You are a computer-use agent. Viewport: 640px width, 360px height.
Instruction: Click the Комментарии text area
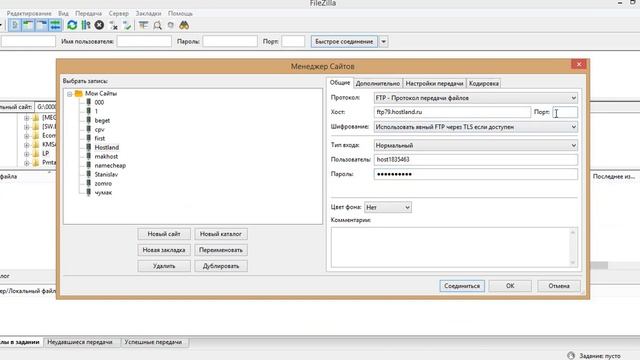coord(454,247)
